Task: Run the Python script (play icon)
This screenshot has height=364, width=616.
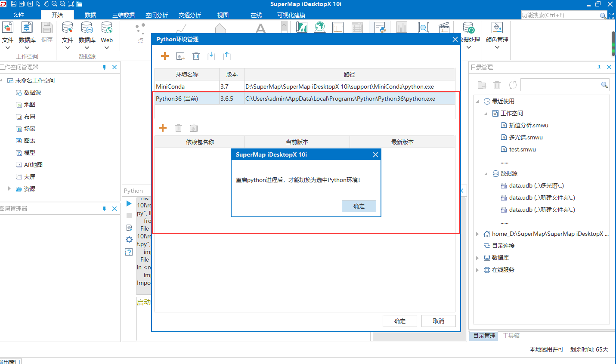Action: (129, 204)
